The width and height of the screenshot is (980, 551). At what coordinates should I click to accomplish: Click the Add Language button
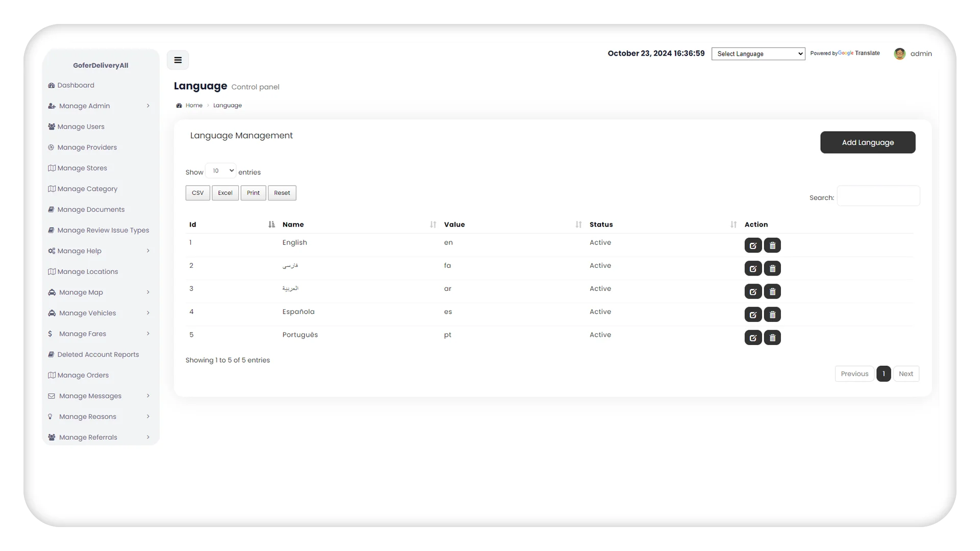click(868, 142)
